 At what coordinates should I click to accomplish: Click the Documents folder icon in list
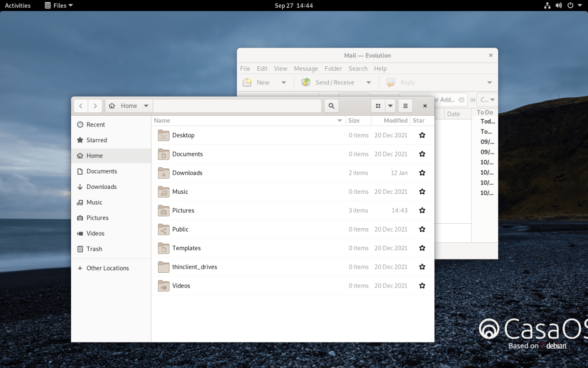point(164,154)
